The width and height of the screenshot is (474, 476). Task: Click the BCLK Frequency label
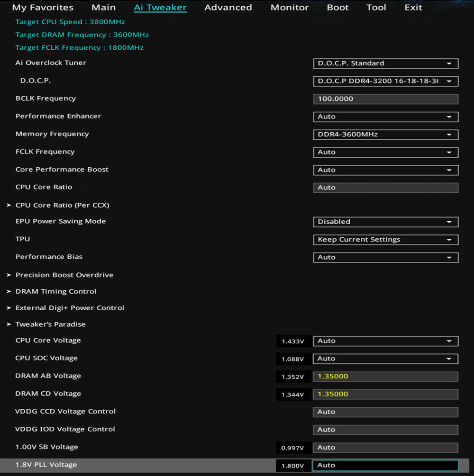[46, 99]
